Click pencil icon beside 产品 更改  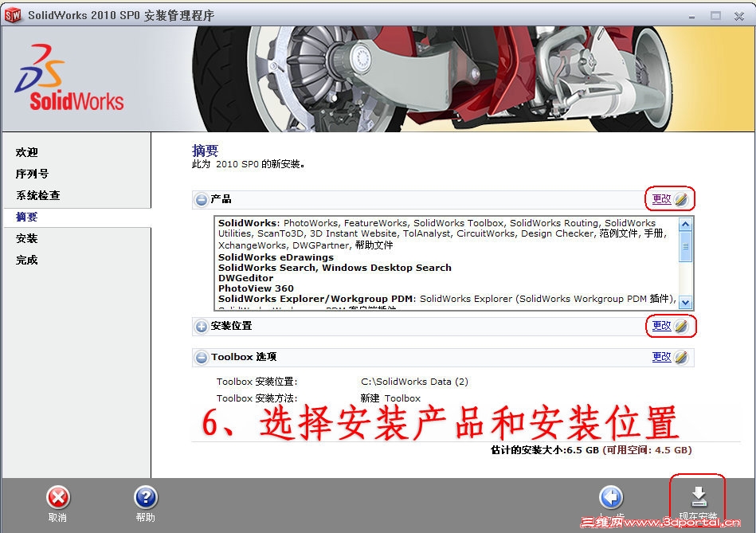[681, 199]
